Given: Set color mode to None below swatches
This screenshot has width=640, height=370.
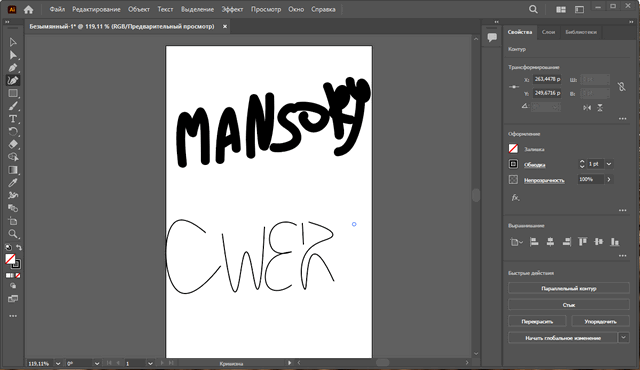Looking at the screenshot, I should click(18, 276).
